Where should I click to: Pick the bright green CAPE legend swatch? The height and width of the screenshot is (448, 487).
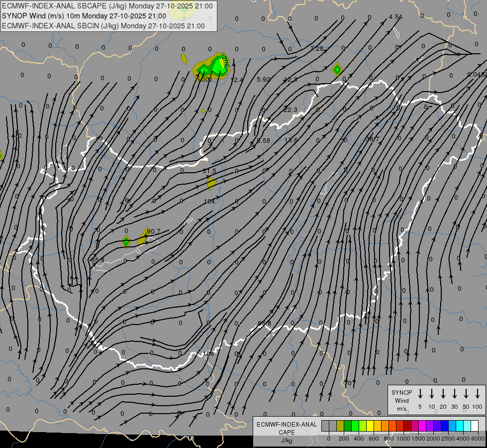(x=355, y=426)
